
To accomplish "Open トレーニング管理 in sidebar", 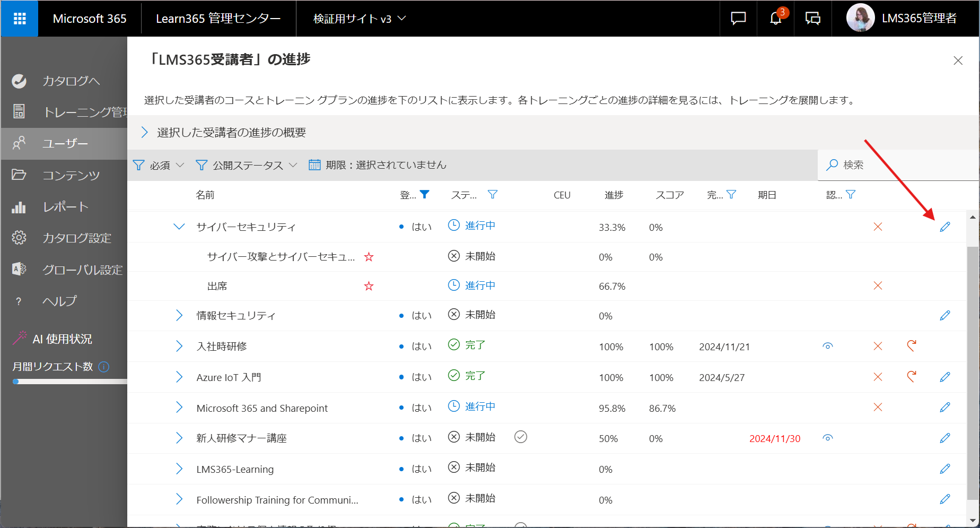I will (64, 112).
